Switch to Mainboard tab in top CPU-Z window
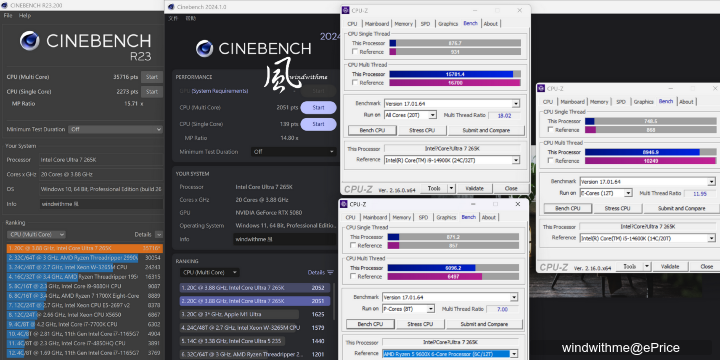The height and width of the screenshot is (360, 720). coord(377,24)
